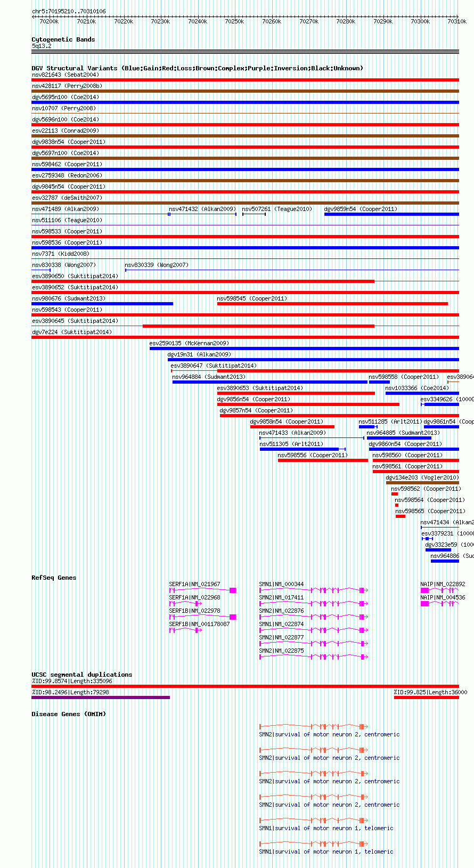The image size is (474, 868).
Task: Select the RefSeq Genes track title
Action: click(54, 578)
